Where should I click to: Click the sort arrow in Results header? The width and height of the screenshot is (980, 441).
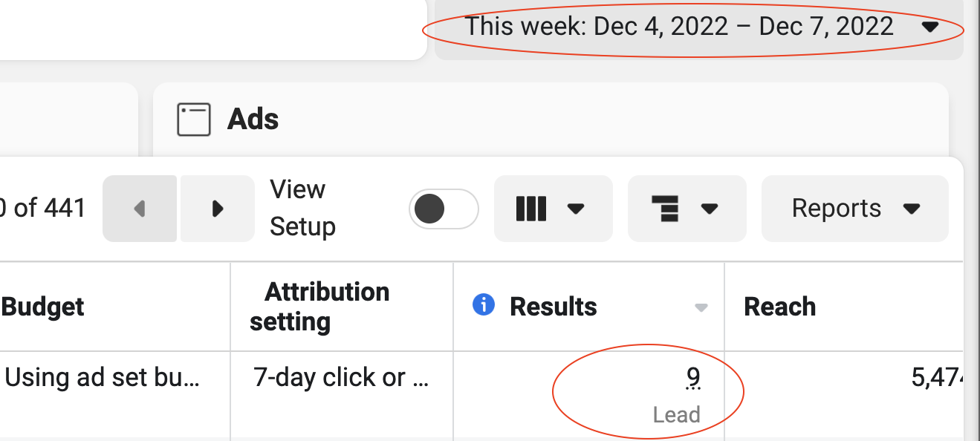[701, 307]
